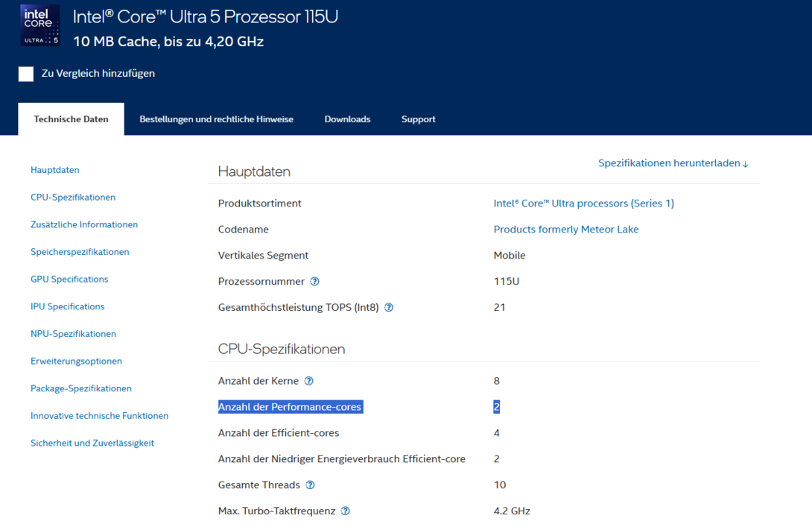
Task: Jump to IPU Specifications in sidebar
Action: coord(67,306)
